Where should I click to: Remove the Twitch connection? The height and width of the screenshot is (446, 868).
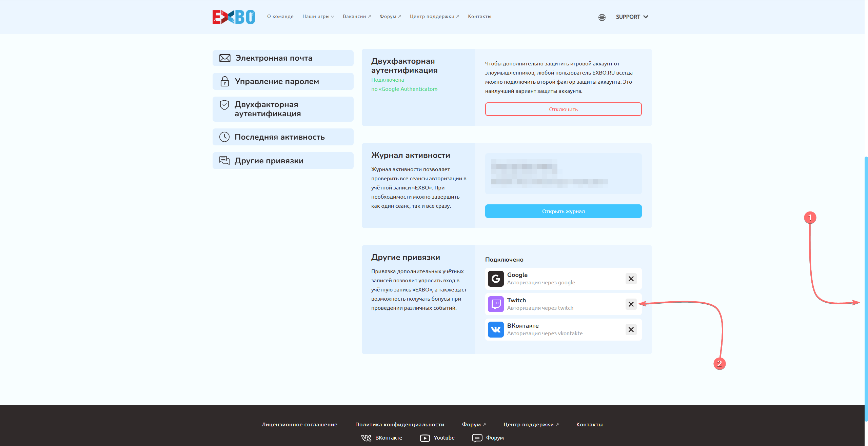[x=631, y=304]
